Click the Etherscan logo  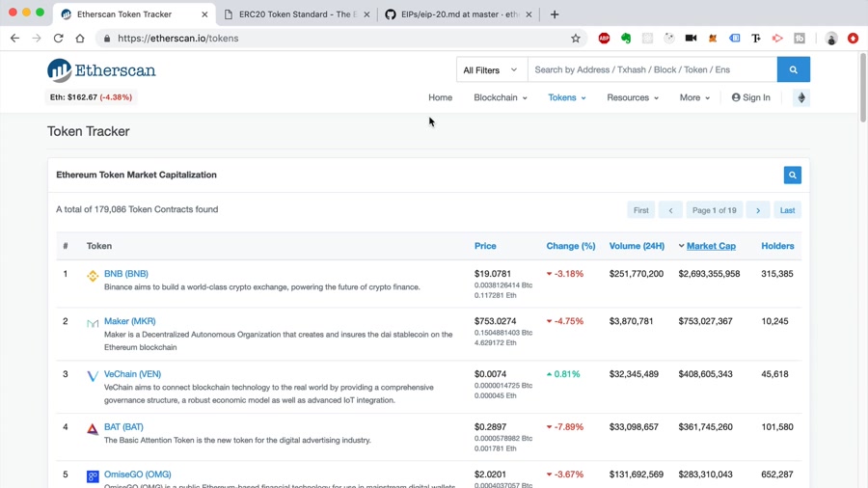(x=101, y=70)
